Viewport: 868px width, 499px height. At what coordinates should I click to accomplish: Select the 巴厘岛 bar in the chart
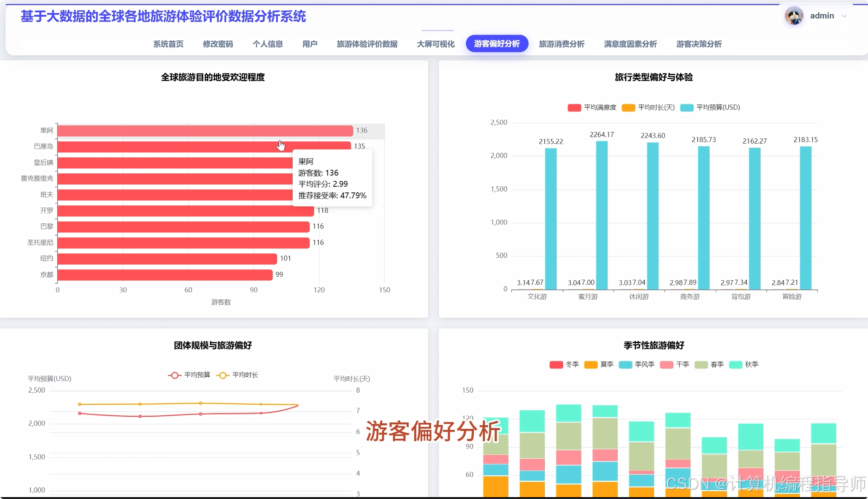pyautogui.click(x=186, y=146)
